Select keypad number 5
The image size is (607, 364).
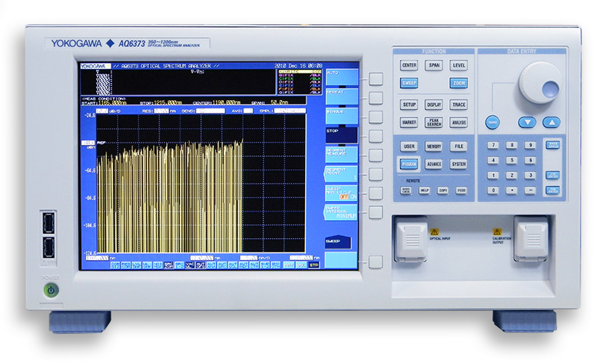tap(511, 160)
